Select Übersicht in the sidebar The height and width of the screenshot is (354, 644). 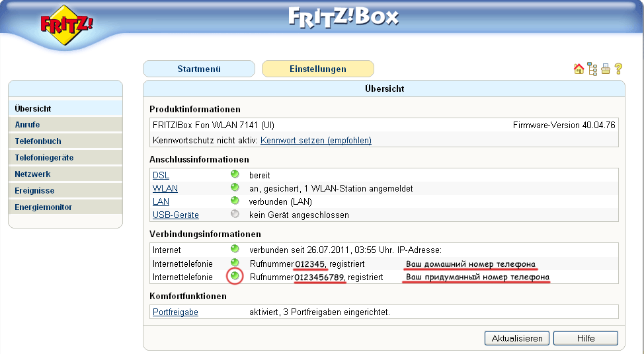coord(65,109)
